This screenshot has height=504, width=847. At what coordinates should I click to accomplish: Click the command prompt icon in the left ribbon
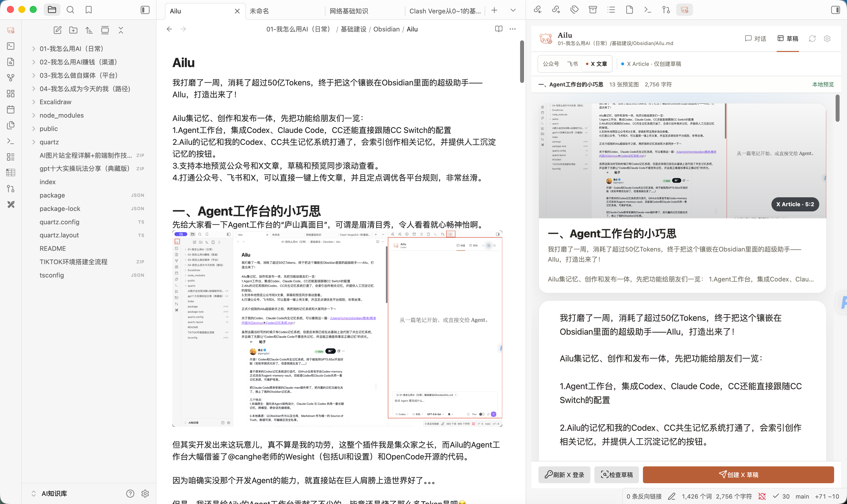click(x=11, y=141)
